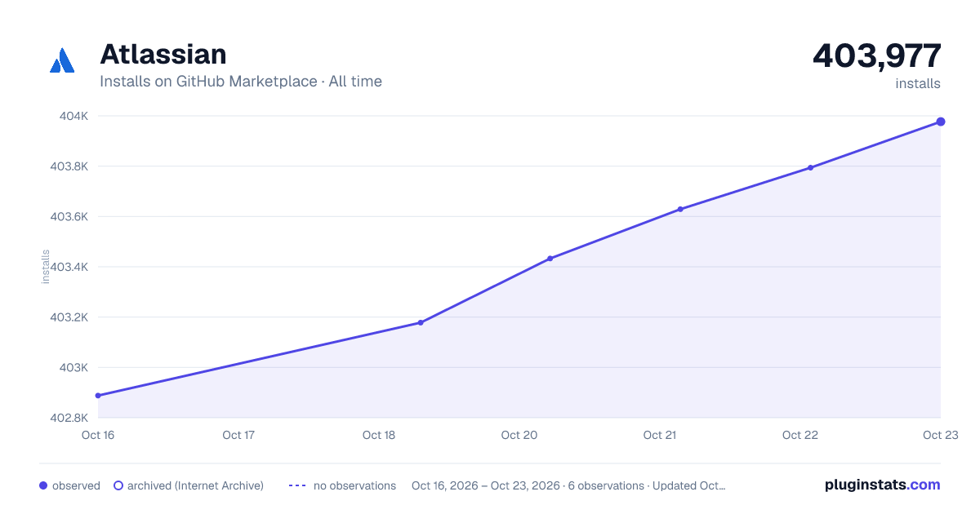This screenshot has height=514, width=980.
Task: Click the 403.2K y-axis label
Action: 69,317
